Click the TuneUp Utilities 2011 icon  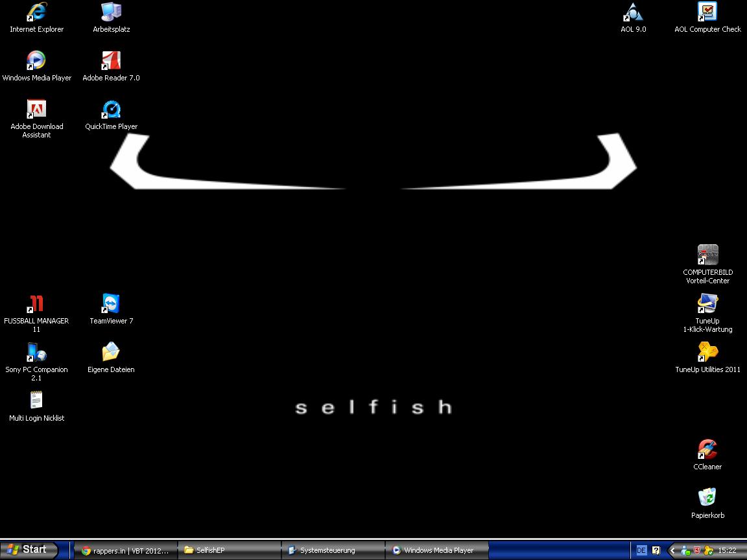tap(707, 353)
